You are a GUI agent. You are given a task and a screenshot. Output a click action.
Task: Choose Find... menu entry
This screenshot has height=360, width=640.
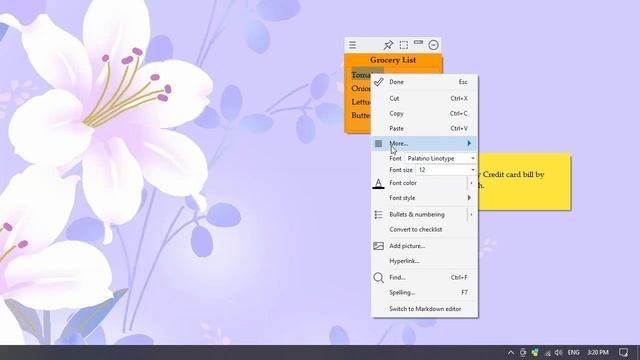424,278
